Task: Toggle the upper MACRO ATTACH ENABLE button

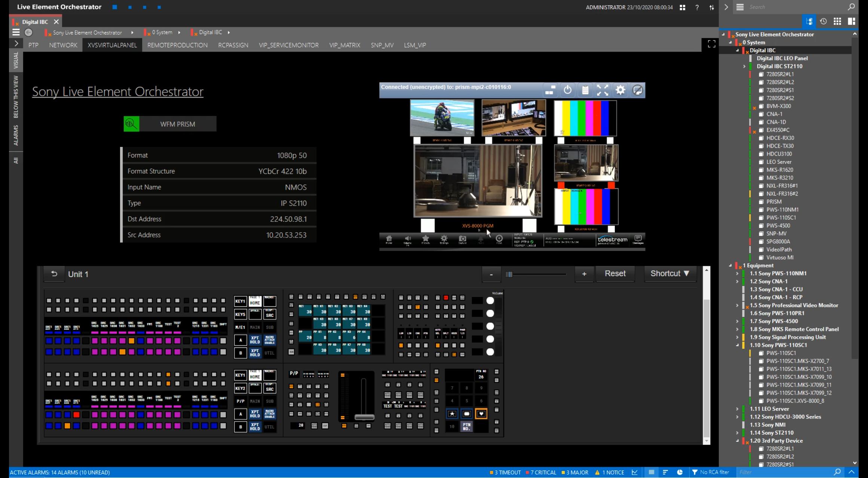Action: click(270, 340)
